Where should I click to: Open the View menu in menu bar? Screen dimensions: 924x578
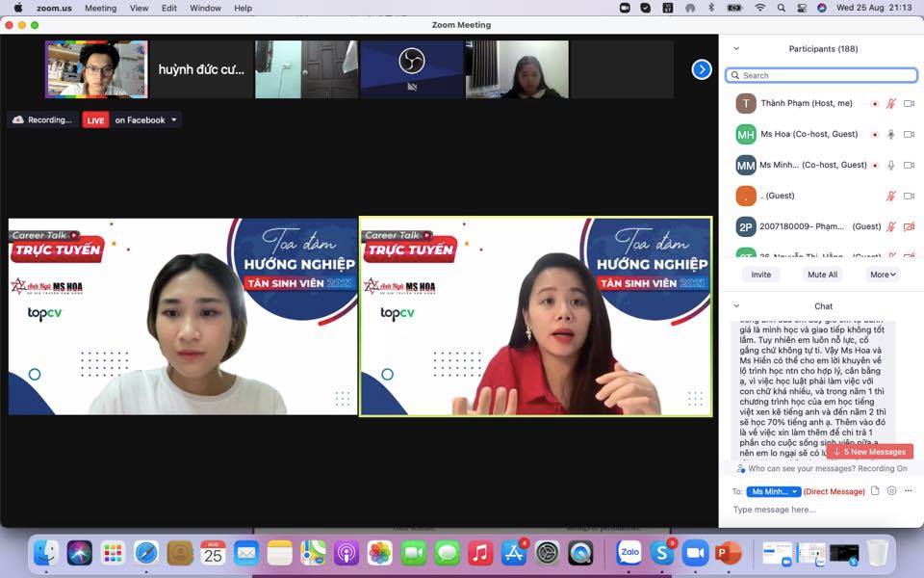pos(139,8)
